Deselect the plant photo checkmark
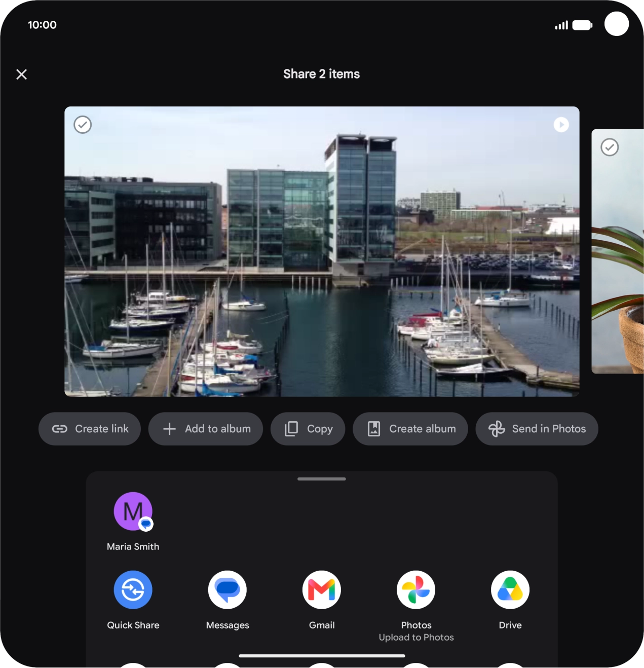Screen dimensions: 644x668 pos(610,147)
